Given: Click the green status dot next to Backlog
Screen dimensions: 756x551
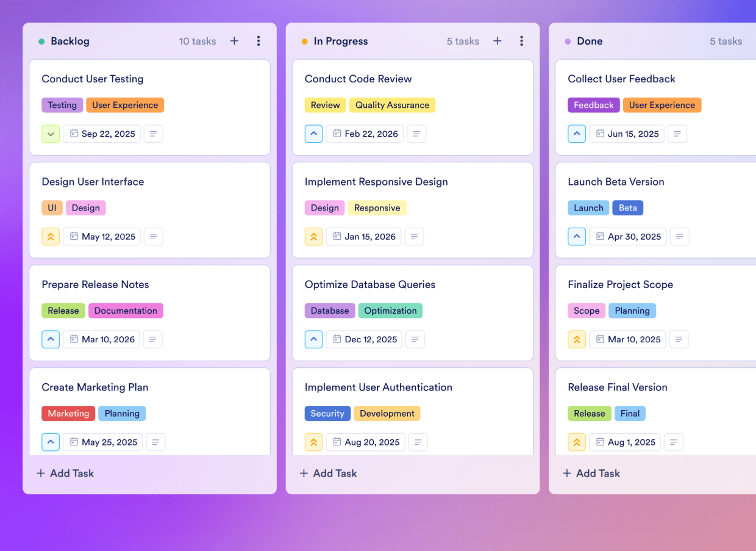Looking at the screenshot, I should point(41,41).
